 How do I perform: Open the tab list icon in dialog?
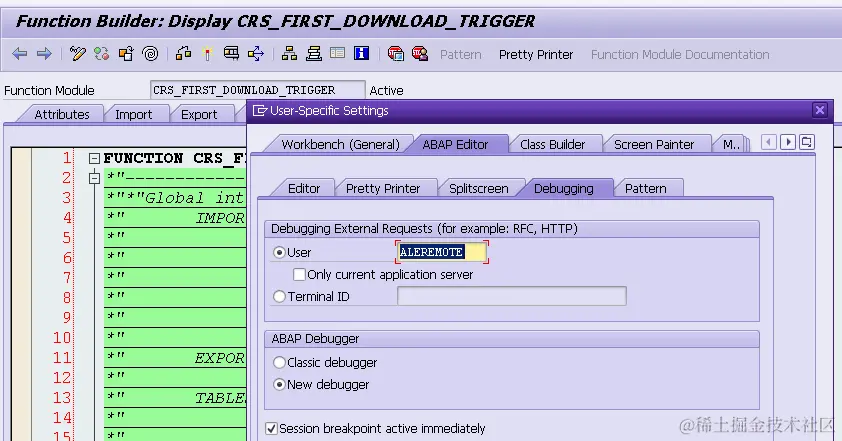[807, 142]
